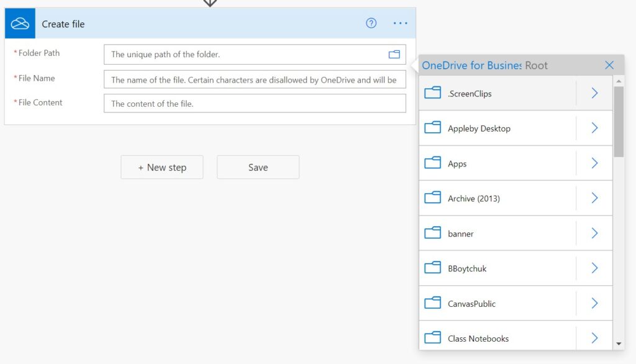636x364 pixels.
Task: Click the folder icon beside Apps
Action: point(432,163)
